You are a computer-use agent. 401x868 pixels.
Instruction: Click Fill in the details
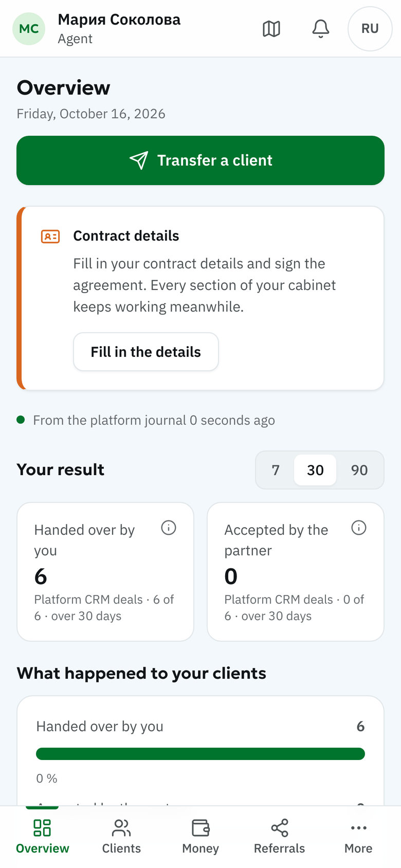point(146,352)
